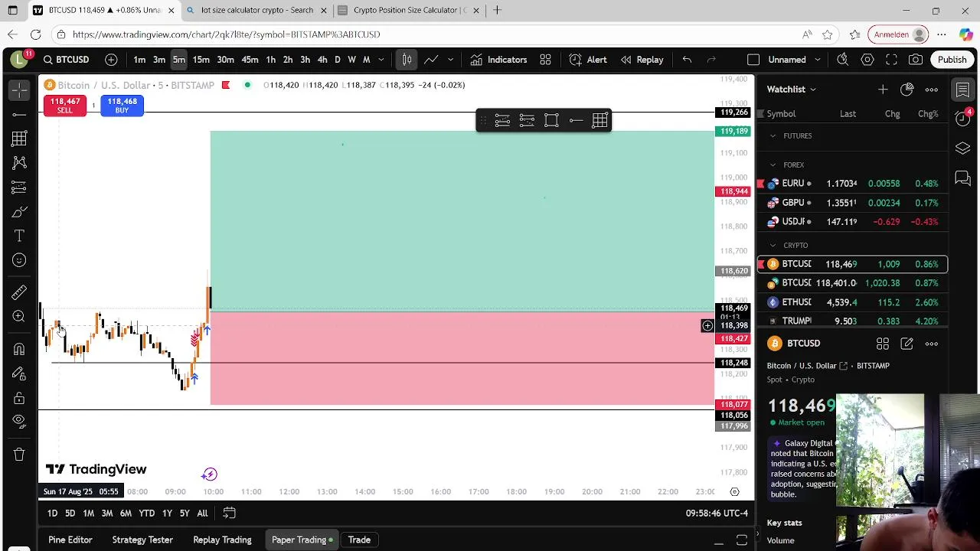Toggle stay in drawing mode
This screenshot has width=980, height=551.
(19, 373)
